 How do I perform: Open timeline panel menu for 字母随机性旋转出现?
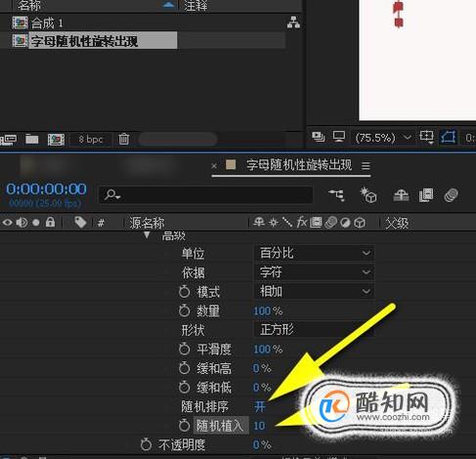pos(366,166)
